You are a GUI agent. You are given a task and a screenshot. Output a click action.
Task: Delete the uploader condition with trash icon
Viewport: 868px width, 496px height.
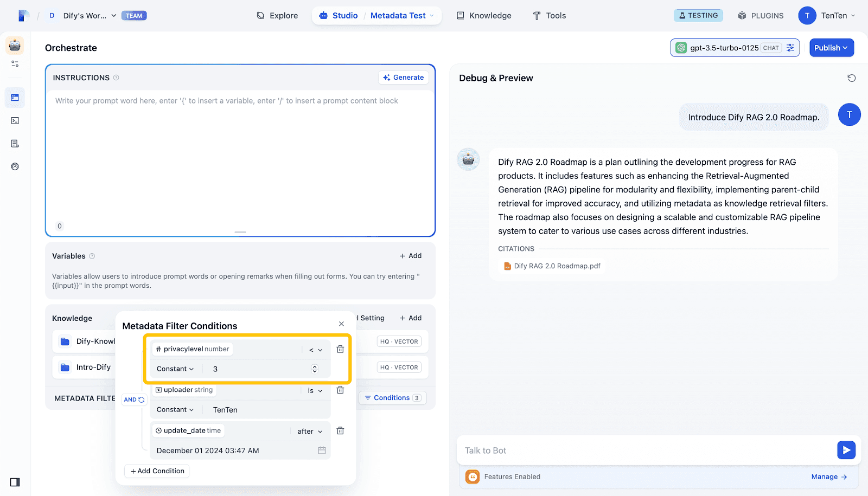point(340,390)
